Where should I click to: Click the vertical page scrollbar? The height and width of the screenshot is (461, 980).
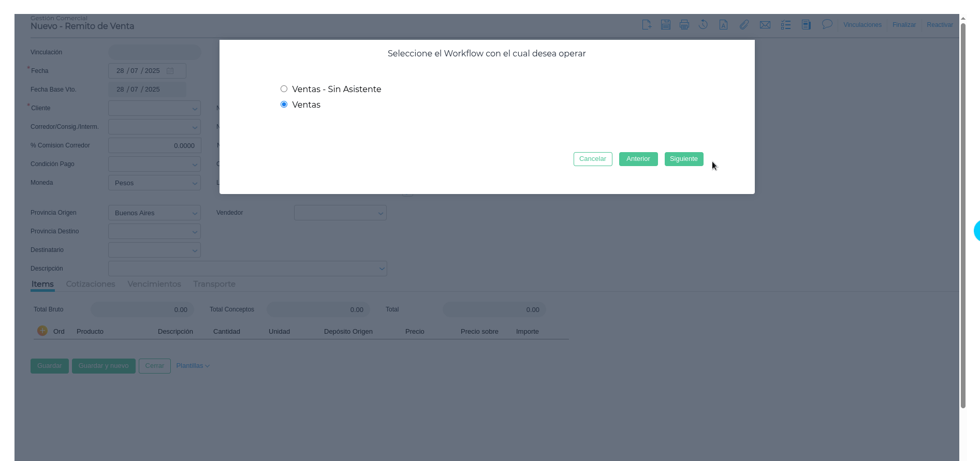coord(963,215)
